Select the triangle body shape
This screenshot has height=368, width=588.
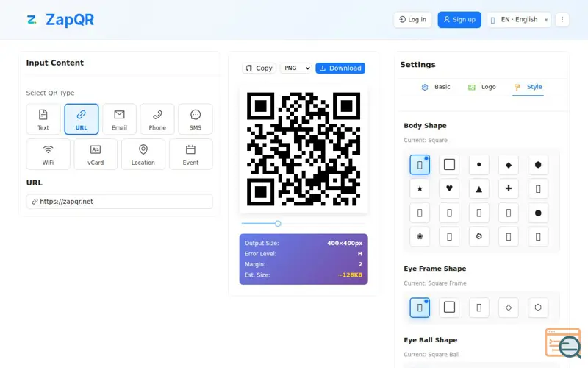coord(479,188)
